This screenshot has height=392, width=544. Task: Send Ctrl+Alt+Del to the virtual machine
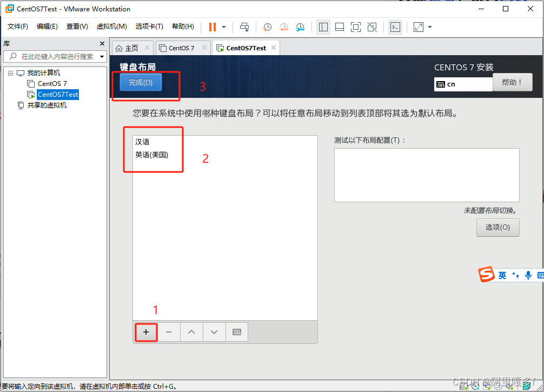point(244,26)
